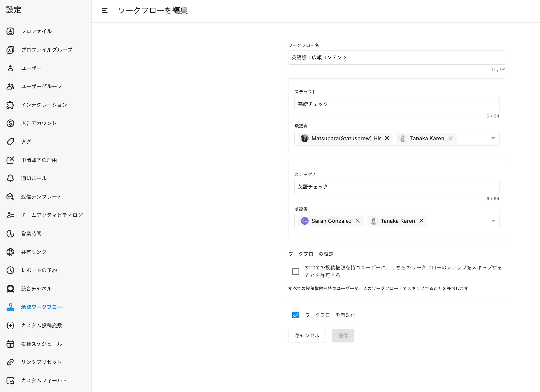
Task: Click the 送信 button
Action: [x=343, y=336]
